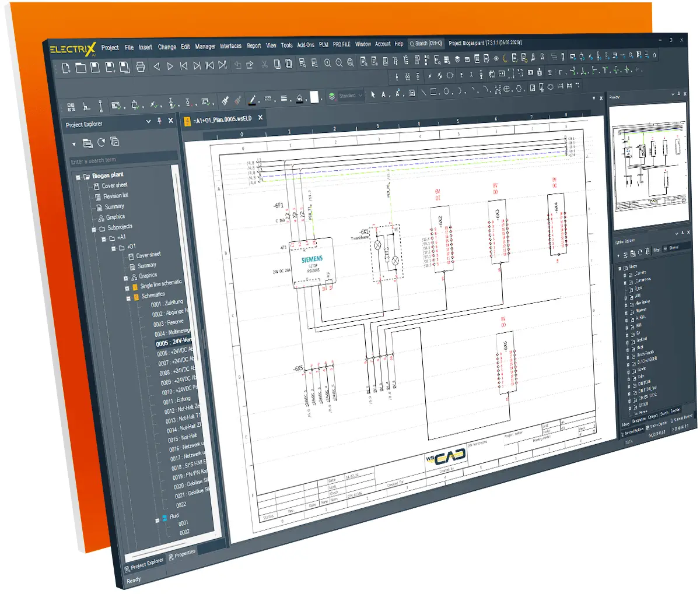Screen dimensions: 700x594
Task: Select page 0011 : Erdung
Action: coord(177,400)
